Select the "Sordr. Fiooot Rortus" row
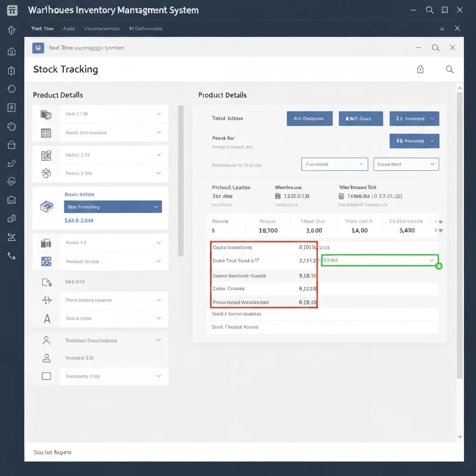This screenshot has height=476, width=476. [x=323, y=327]
